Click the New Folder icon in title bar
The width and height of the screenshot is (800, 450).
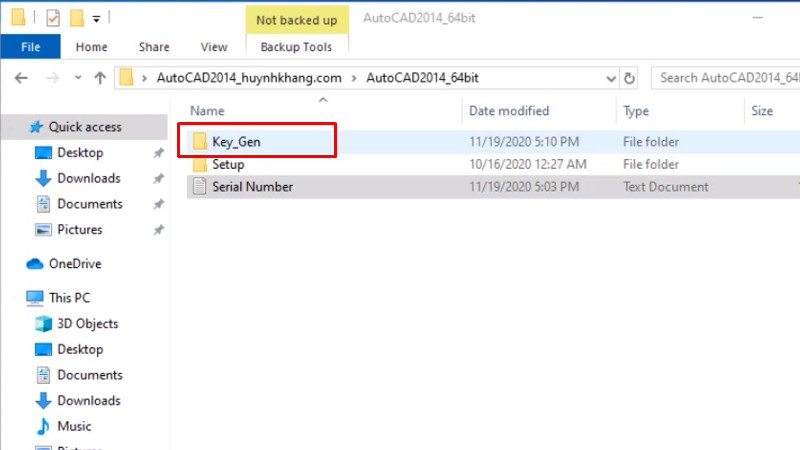coord(76,17)
